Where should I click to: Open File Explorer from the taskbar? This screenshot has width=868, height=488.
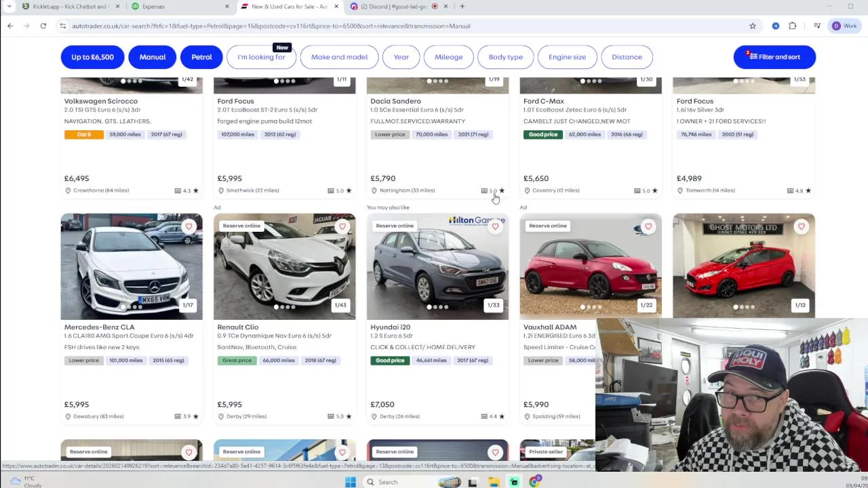click(x=494, y=482)
